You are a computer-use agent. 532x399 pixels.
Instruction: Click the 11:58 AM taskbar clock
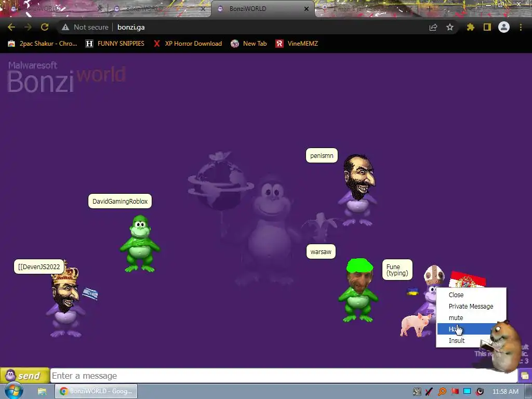tap(505, 392)
